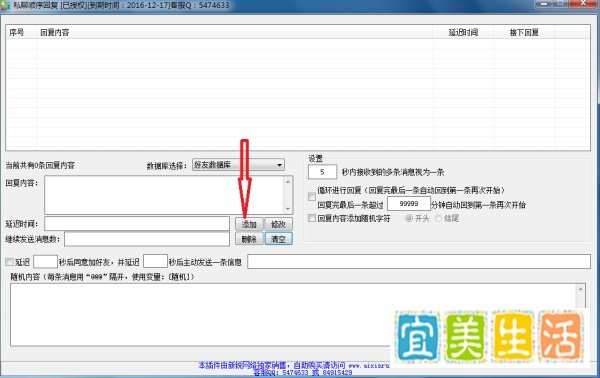Click scroll up arrow of 随机内容 box

pos(580,290)
